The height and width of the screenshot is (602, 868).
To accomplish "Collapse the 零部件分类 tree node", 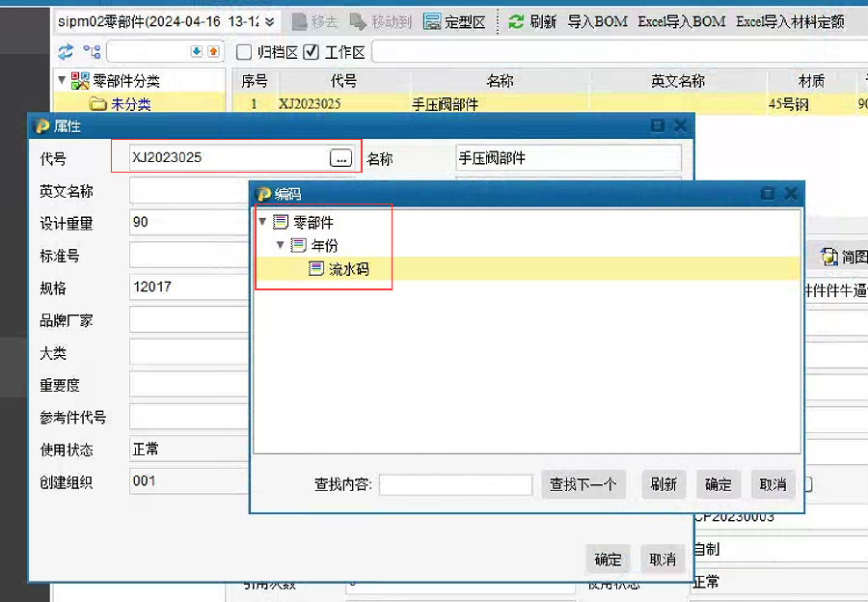I will [62, 80].
